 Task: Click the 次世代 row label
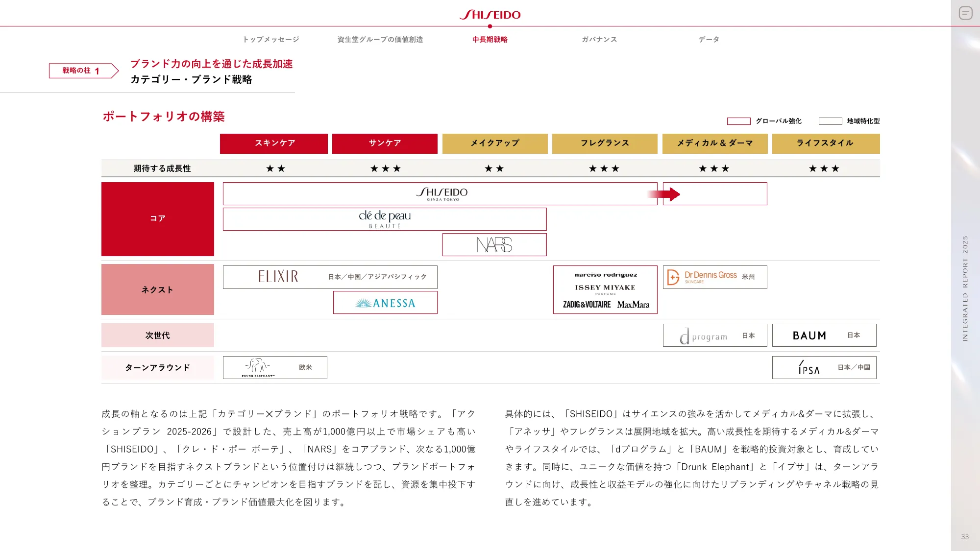tap(158, 335)
